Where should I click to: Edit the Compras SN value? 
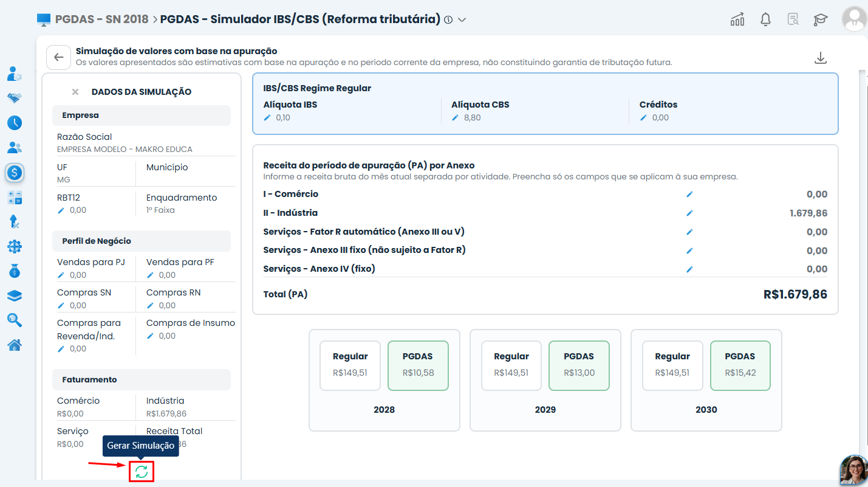[61, 305]
